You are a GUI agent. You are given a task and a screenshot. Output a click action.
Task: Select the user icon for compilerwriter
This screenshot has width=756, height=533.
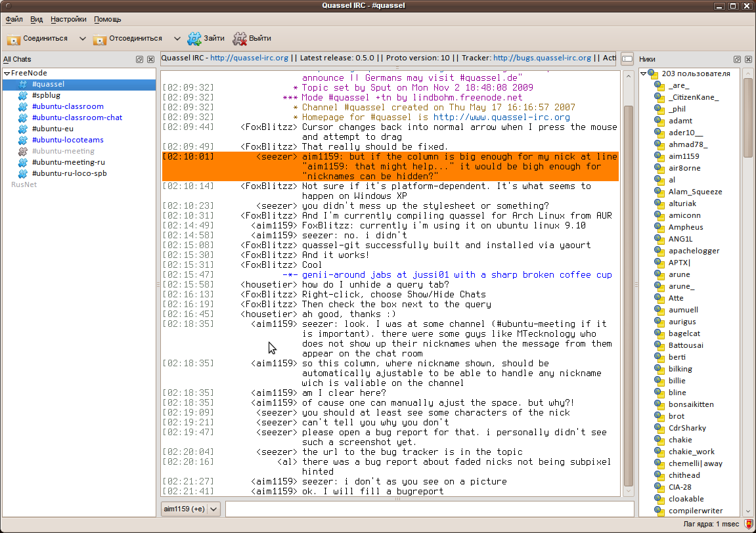[659, 511]
